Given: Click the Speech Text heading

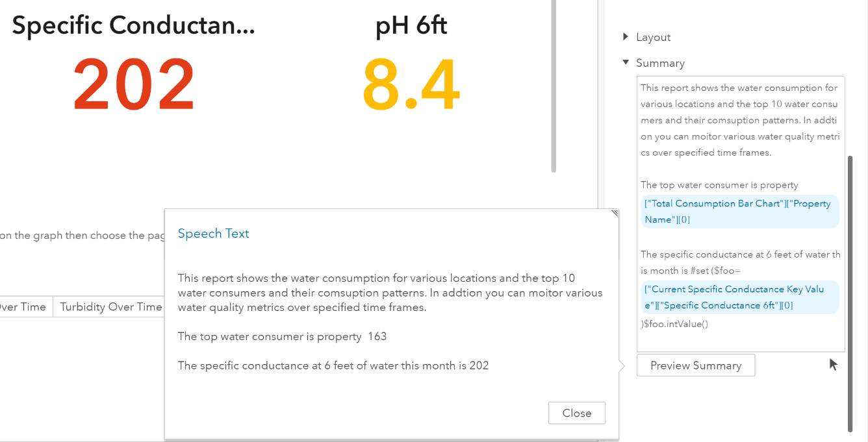Looking at the screenshot, I should click(213, 234).
